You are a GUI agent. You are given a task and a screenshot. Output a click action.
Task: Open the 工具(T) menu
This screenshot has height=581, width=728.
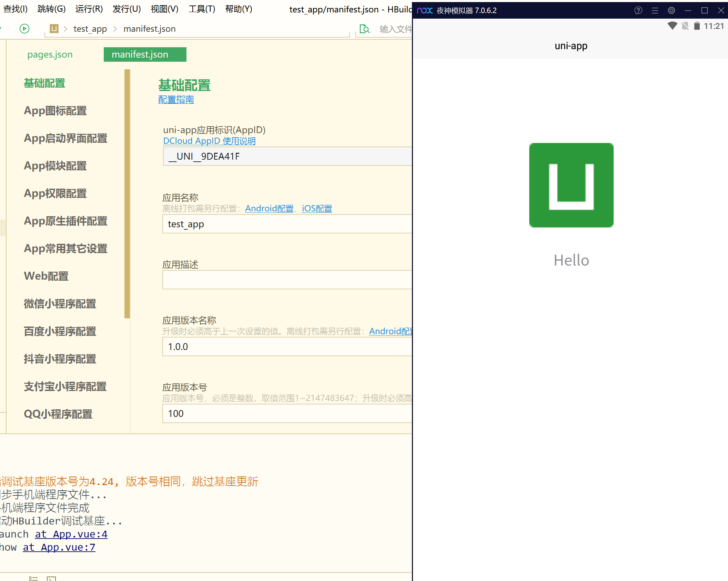tap(202, 9)
